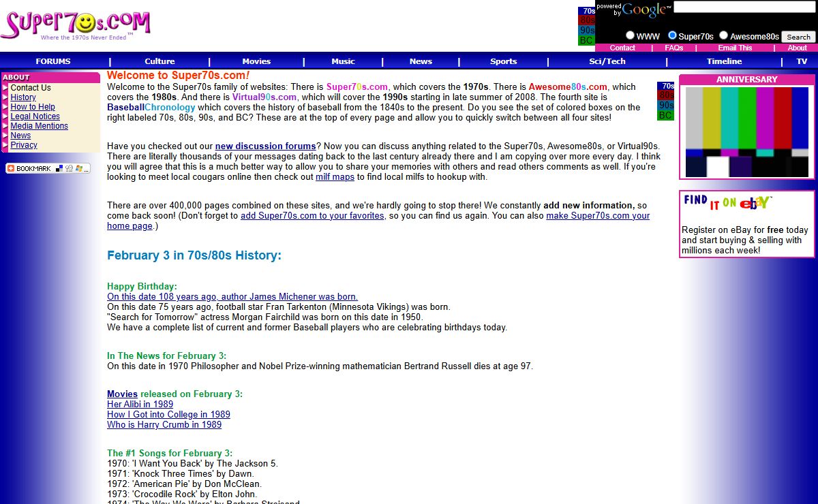Open Her Alibi in 1989
This screenshot has width=818, height=504.
click(x=140, y=405)
